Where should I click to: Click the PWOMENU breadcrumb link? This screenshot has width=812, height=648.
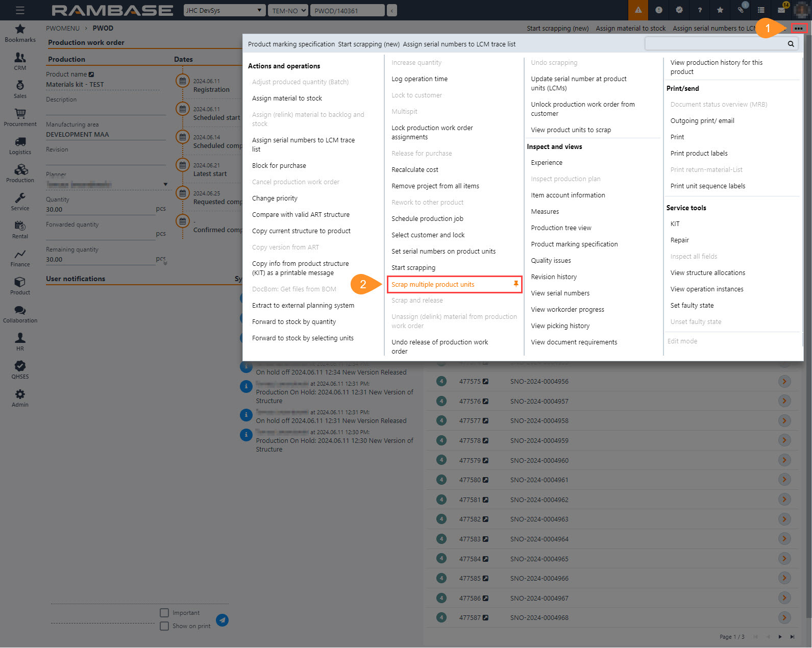coord(63,28)
